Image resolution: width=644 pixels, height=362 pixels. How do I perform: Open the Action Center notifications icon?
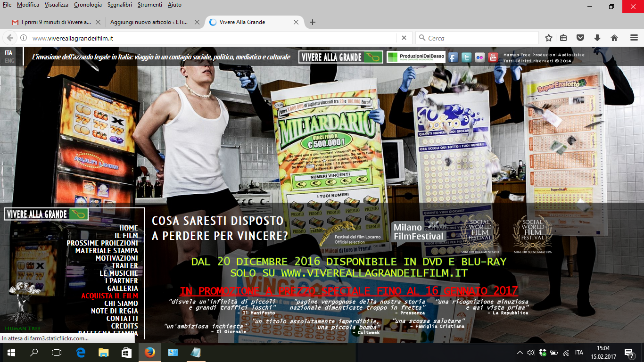[x=629, y=352]
